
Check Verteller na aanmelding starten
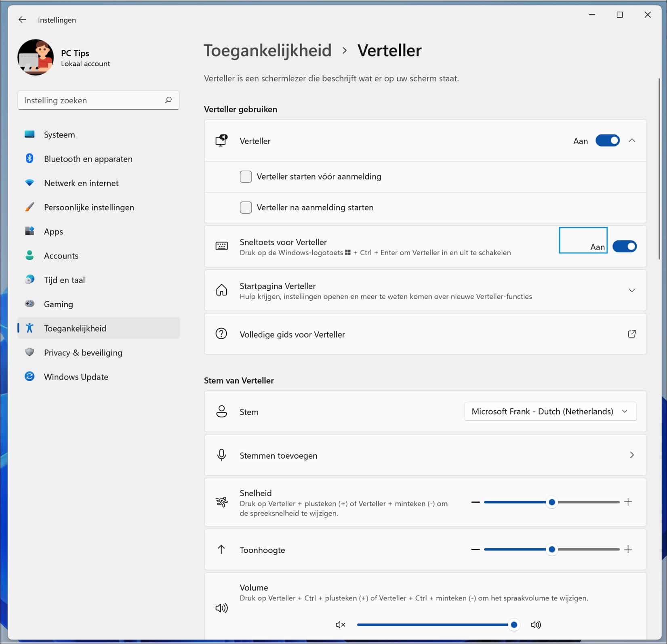(x=246, y=207)
